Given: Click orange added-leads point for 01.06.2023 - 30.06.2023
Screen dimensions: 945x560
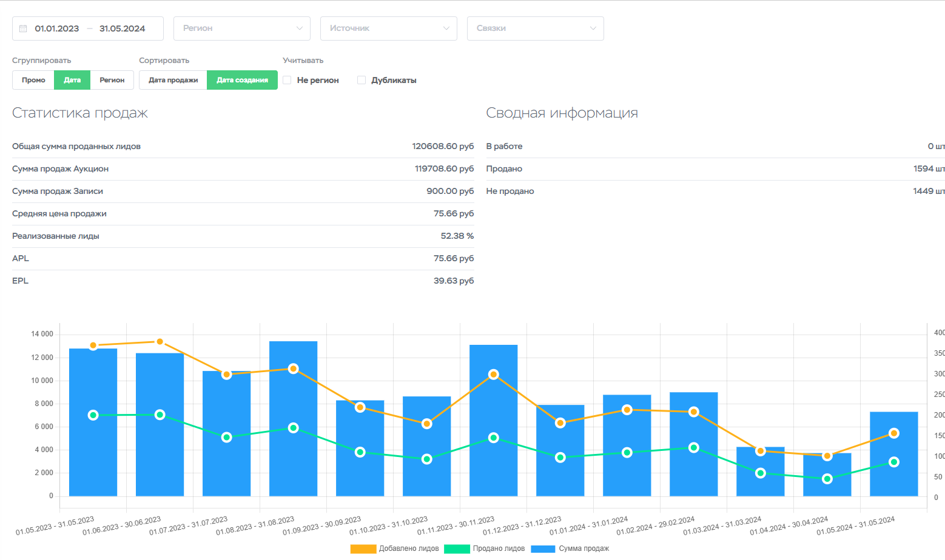Looking at the screenshot, I should pos(160,342).
